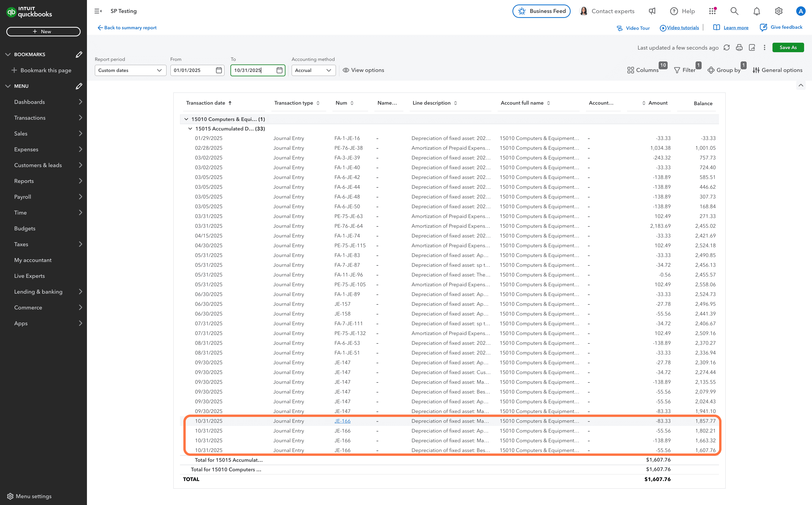The width and height of the screenshot is (812, 505).
Task: Open the settings gear
Action: [779, 11]
